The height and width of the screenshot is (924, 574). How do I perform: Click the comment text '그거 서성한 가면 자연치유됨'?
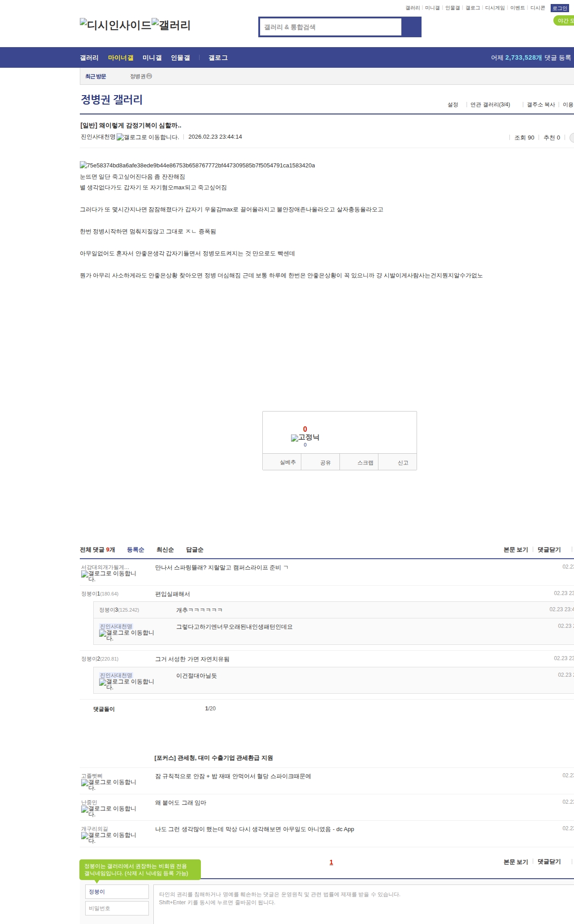point(192,659)
